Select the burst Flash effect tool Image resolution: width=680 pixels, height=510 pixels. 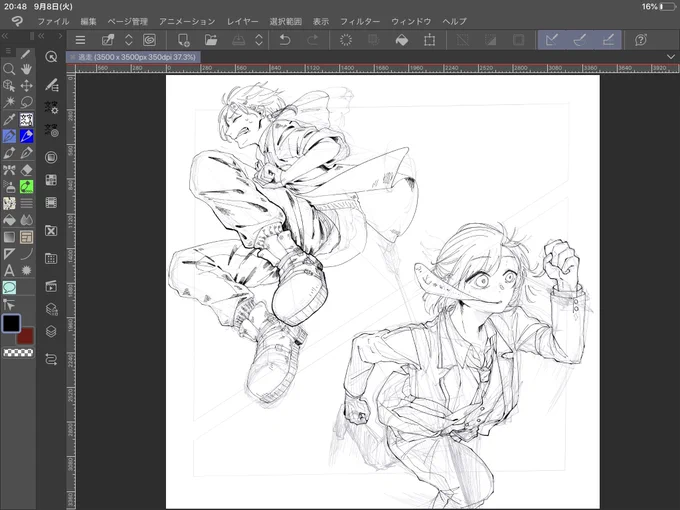(26, 271)
